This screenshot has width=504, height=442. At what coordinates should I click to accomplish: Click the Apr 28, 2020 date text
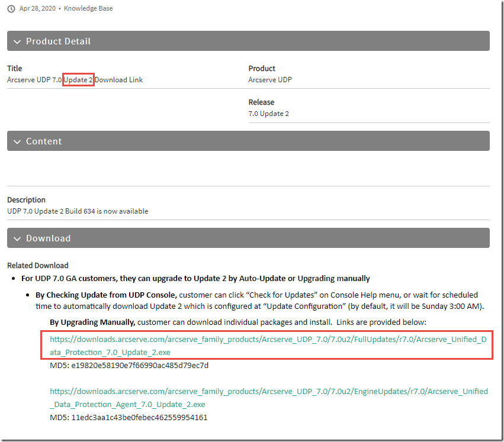pos(37,9)
